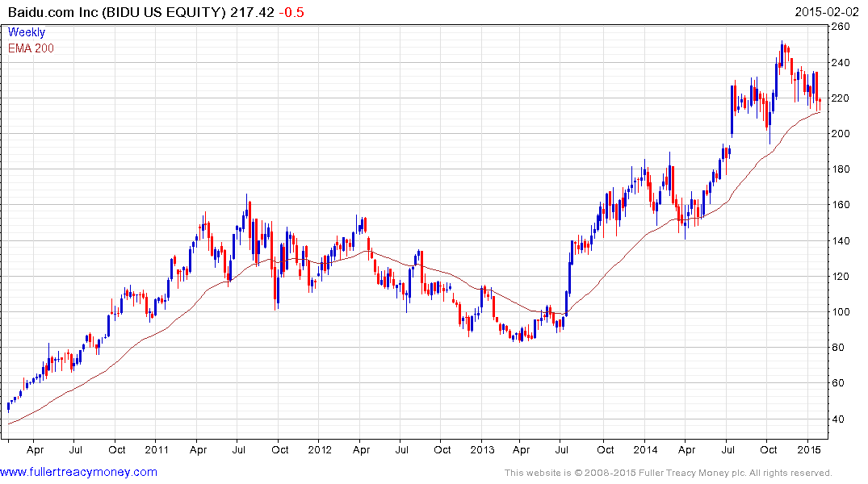This screenshot has width=868, height=484.
Task: Click the 2015-02-02 date label
Action: (827, 12)
